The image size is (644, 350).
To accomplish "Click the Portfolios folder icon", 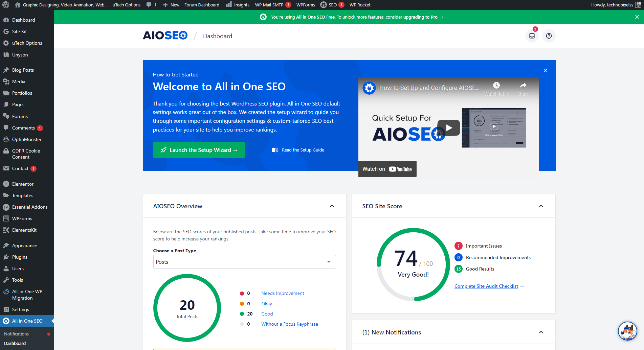I will [6, 93].
